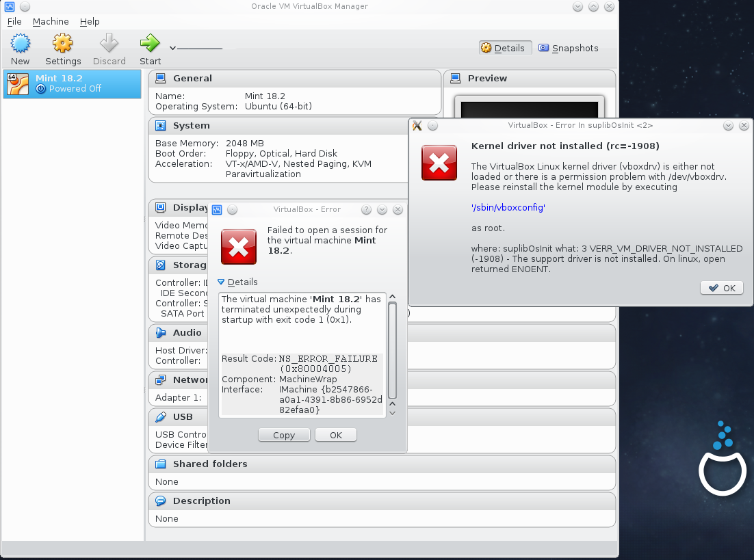Screen dimensions: 754x560
Task: Click the System section chip icon
Action: [161, 125]
